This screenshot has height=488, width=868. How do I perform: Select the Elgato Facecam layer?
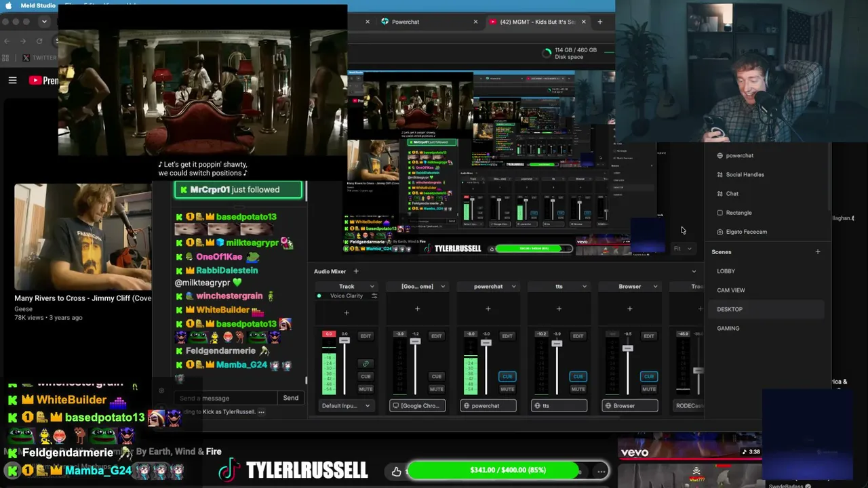[x=746, y=232]
